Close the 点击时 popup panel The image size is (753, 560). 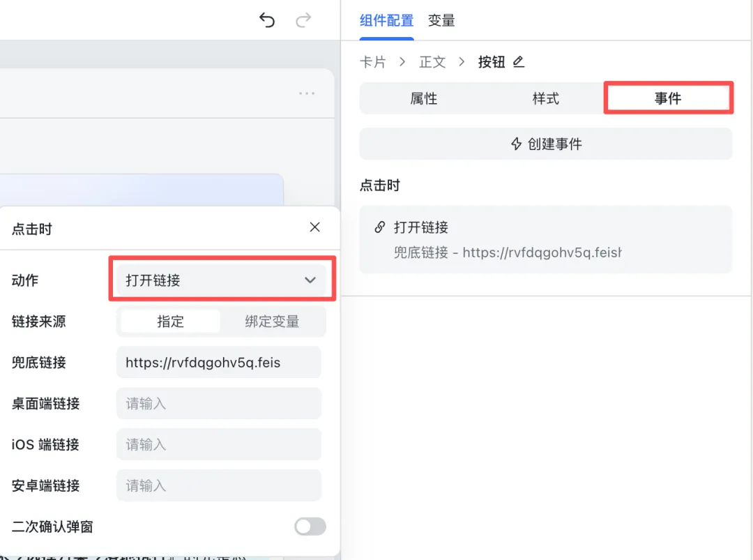314,227
